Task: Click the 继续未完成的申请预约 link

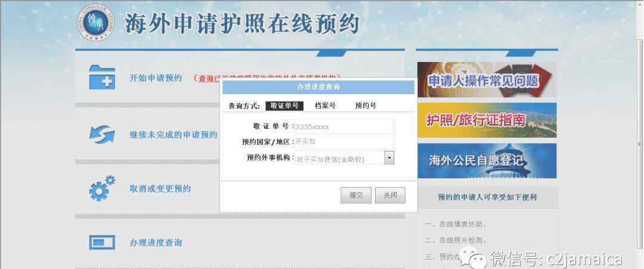Action: (174, 135)
